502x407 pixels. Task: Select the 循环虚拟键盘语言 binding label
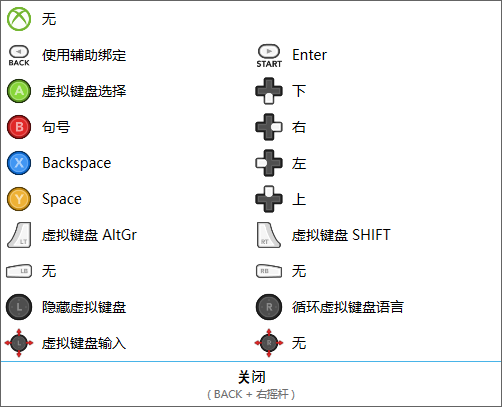(348, 307)
